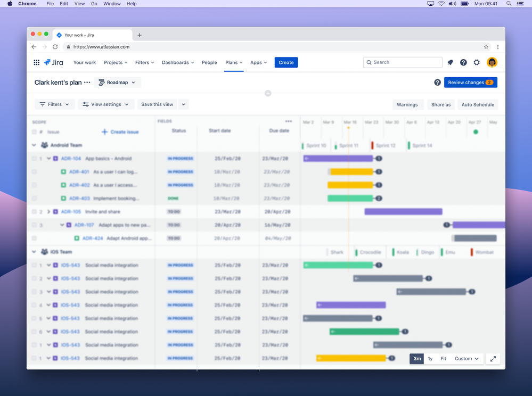Click Review changes
532x396 pixels.
point(471,82)
